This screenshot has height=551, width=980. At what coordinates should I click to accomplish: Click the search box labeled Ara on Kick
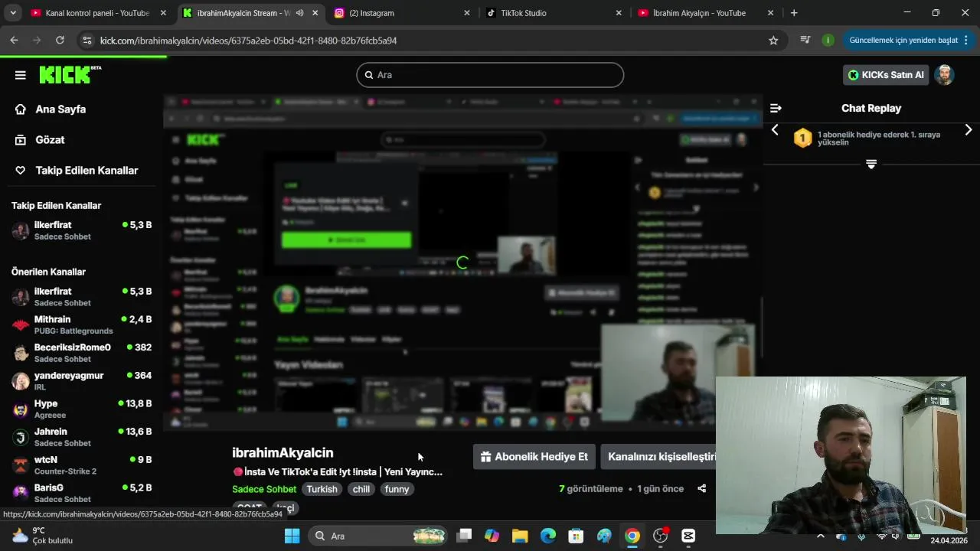click(490, 75)
